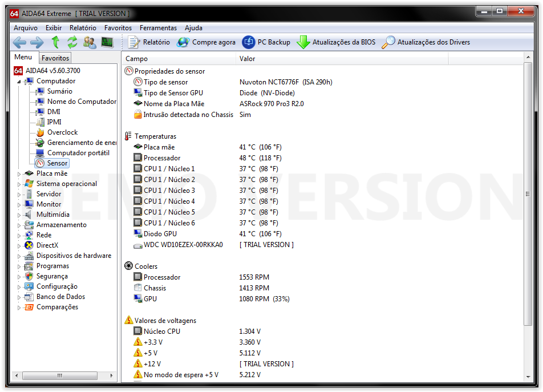Image resolution: width=543 pixels, height=392 pixels.
Task: Switch to the Favoritos tab in sidebar
Action: pyautogui.click(x=55, y=58)
